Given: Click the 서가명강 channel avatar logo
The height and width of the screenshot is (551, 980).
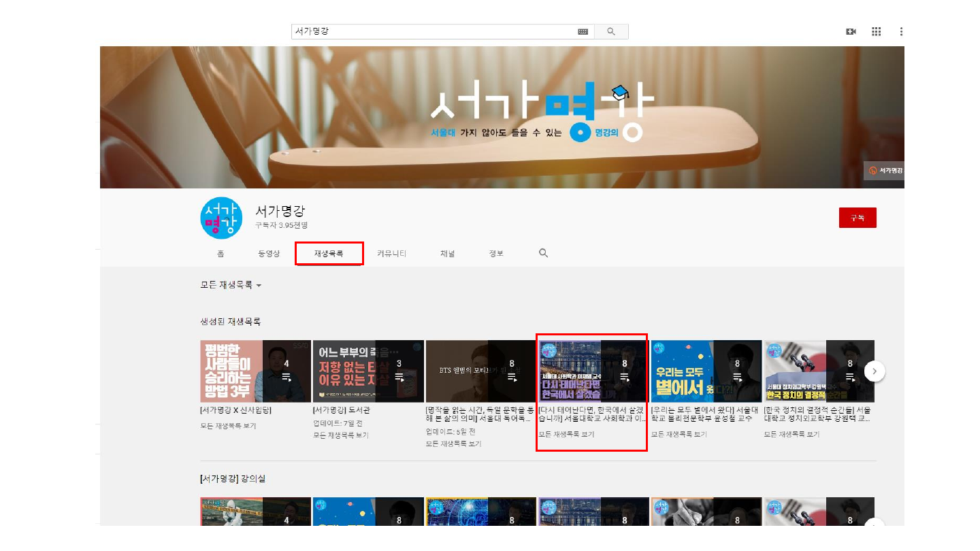Looking at the screenshot, I should tap(221, 218).
